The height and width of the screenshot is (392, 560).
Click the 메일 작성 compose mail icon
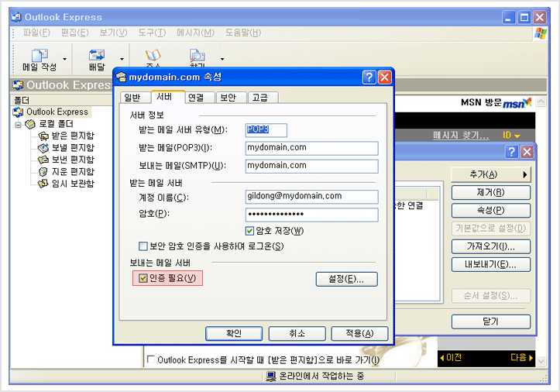click(40, 59)
